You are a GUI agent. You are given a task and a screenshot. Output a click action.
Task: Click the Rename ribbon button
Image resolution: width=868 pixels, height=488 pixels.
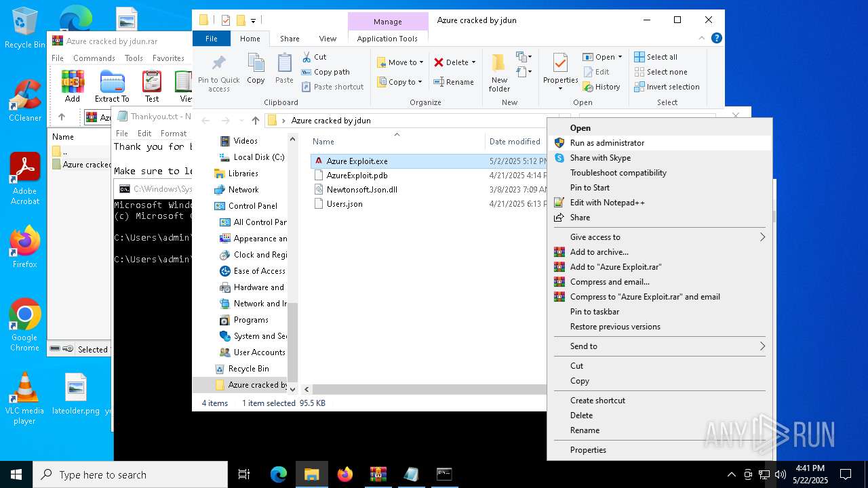pyautogui.click(x=454, y=82)
